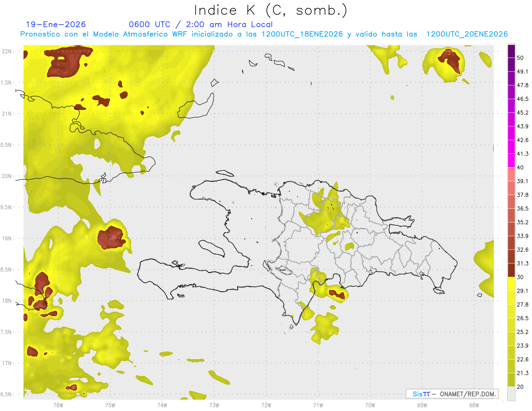Image resolution: width=532 pixels, height=411 pixels.
Task: Click the colorbar value "35.2"
Action: 523,222
